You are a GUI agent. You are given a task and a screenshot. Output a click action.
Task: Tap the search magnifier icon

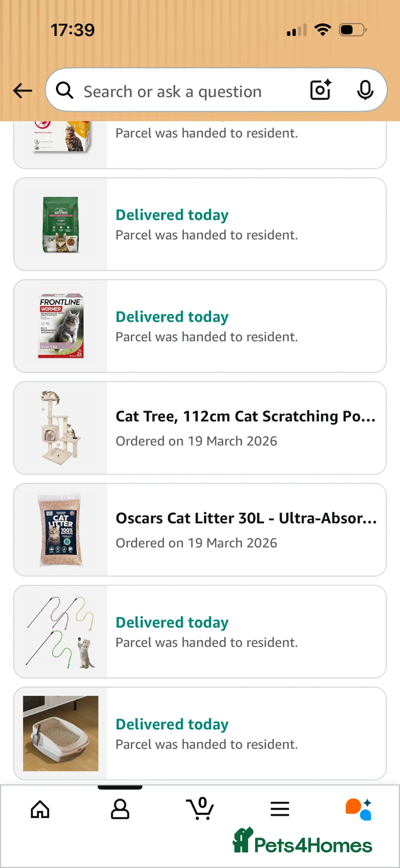pyautogui.click(x=65, y=90)
